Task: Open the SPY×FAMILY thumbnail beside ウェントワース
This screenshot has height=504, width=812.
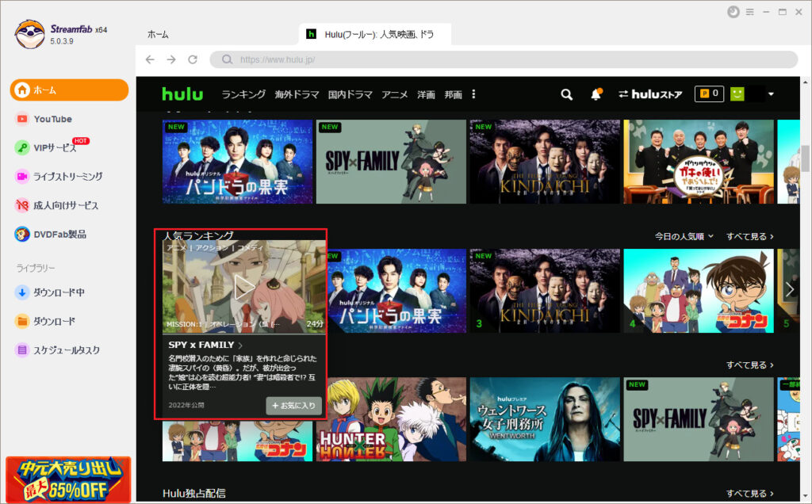Action: tap(698, 419)
